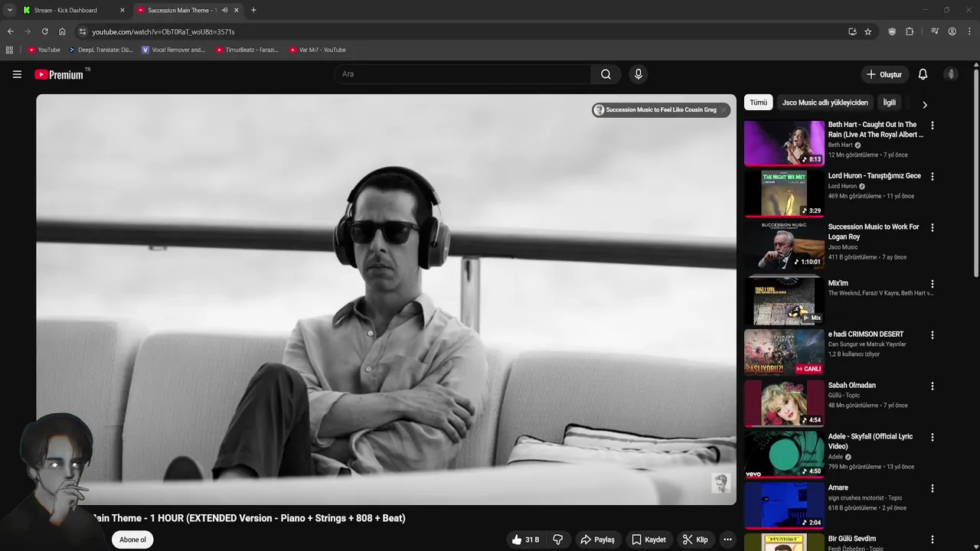This screenshot has width=980, height=551.
Task: Open Chrome three-dot menu
Action: (x=970, y=31)
